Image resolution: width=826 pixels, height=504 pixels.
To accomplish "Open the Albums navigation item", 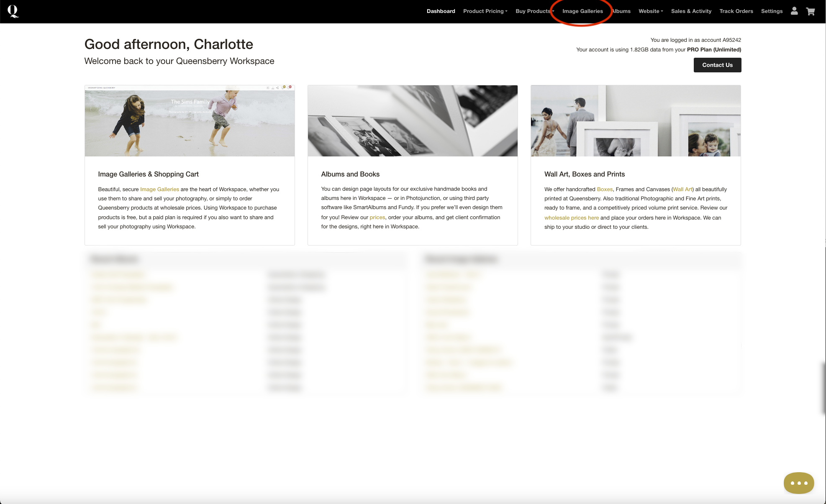I will coord(622,11).
